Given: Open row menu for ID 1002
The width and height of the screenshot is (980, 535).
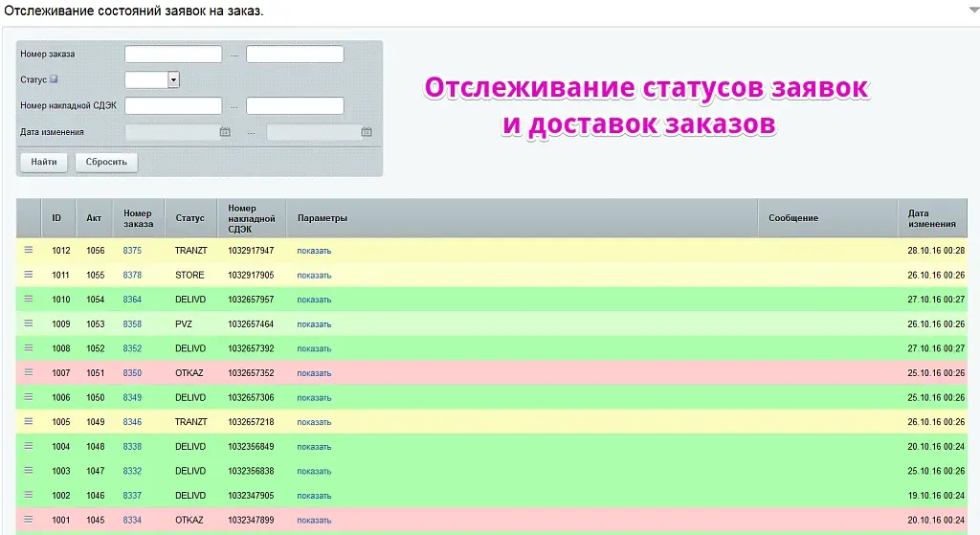Looking at the screenshot, I should point(28,495).
